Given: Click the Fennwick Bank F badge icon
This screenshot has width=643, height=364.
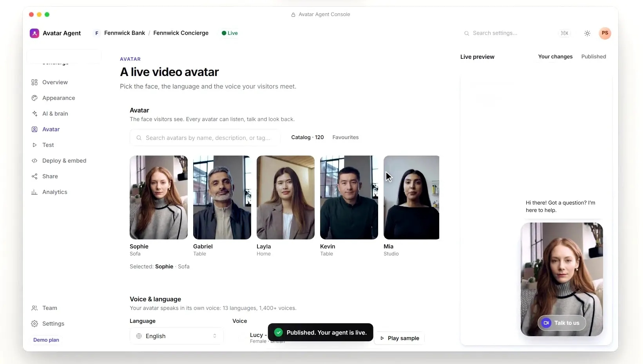Looking at the screenshot, I should (97, 33).
